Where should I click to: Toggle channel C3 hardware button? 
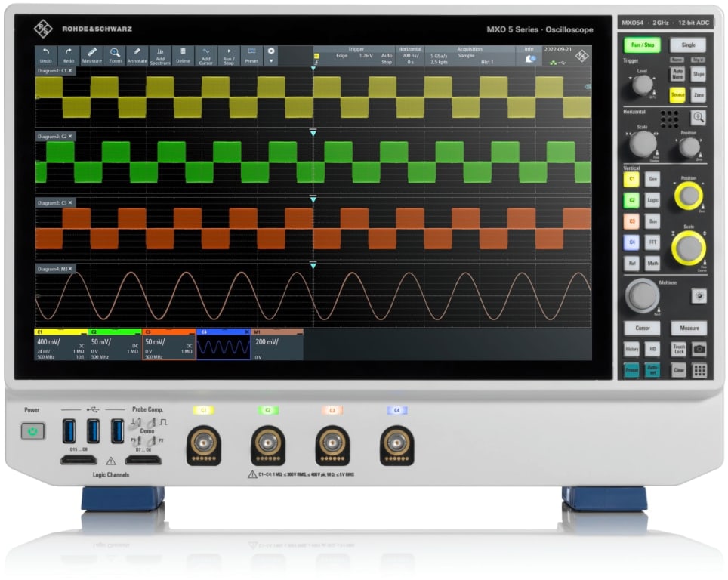pyautogui.click(x=632, y=221)
